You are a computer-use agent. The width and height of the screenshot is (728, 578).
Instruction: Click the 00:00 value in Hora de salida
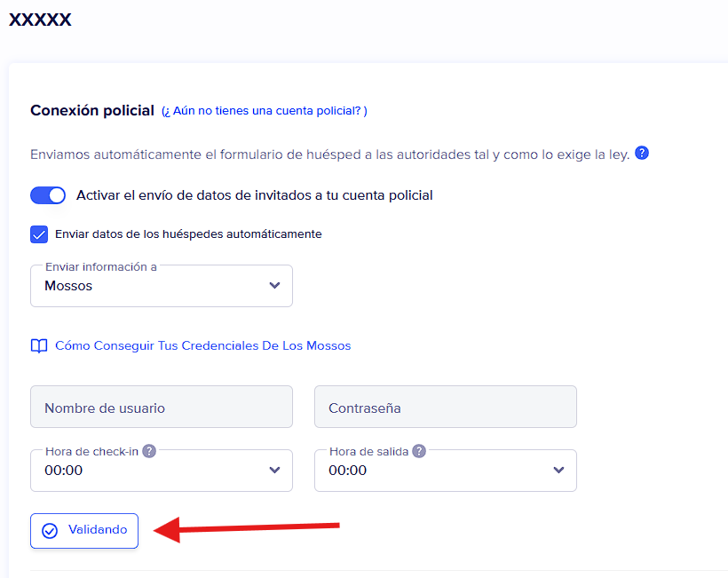[348, 471]
